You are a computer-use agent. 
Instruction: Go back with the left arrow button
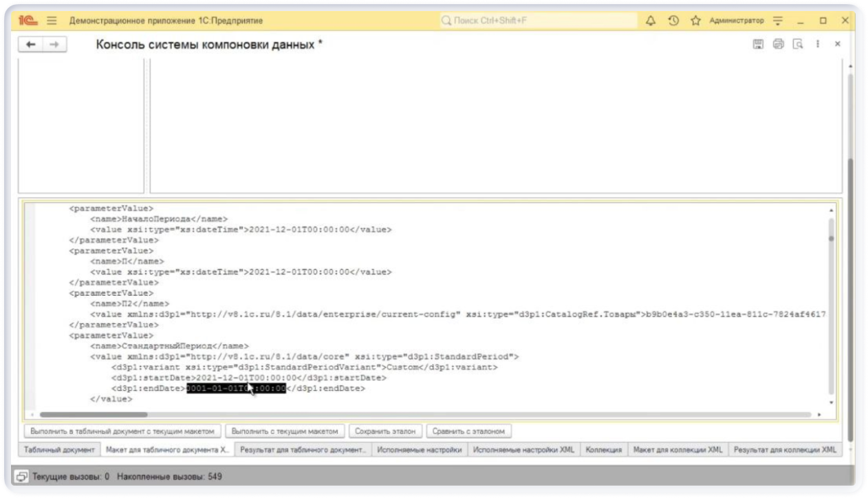[30, 44]
